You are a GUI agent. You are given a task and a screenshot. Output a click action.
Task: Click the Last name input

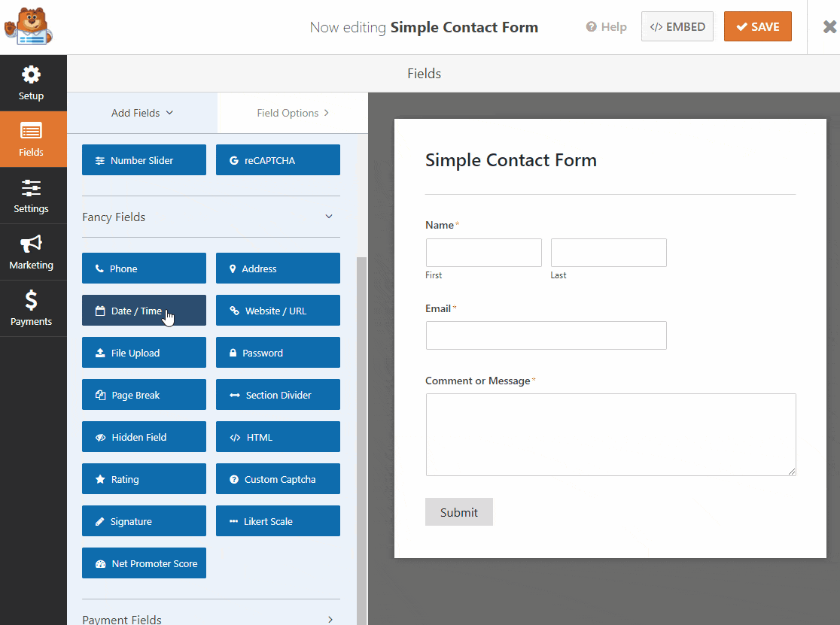point(609,253)
